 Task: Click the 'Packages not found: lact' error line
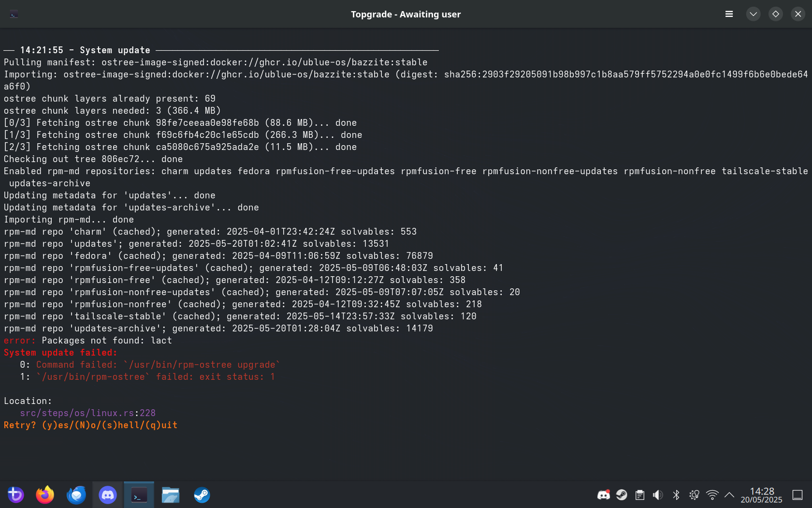coord(88,341)
